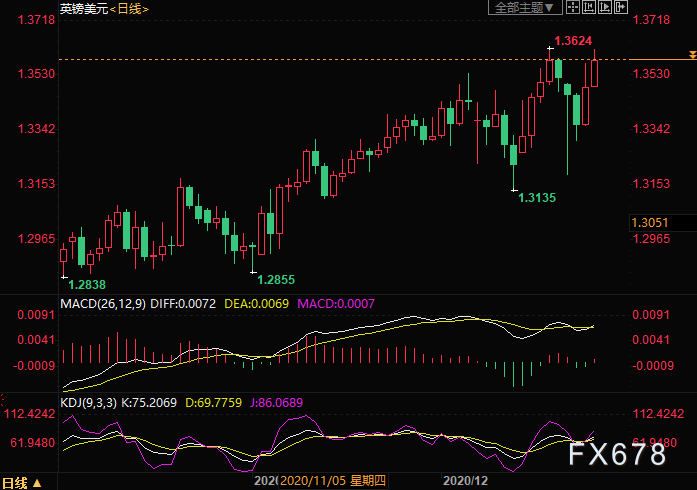Screen dimensions: 697x490
Task: Click the 1.3051 price tag on right axis
Action: tap(650, 222)
